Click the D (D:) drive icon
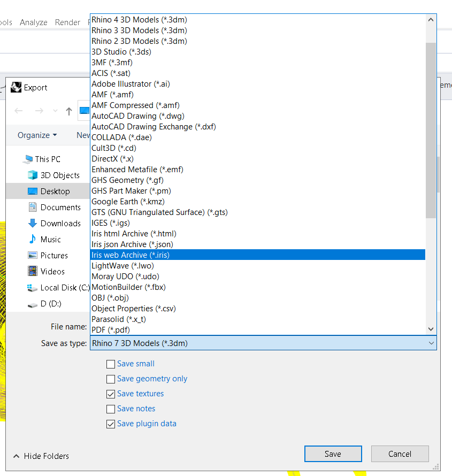The image size is (452, 476). 33,304
